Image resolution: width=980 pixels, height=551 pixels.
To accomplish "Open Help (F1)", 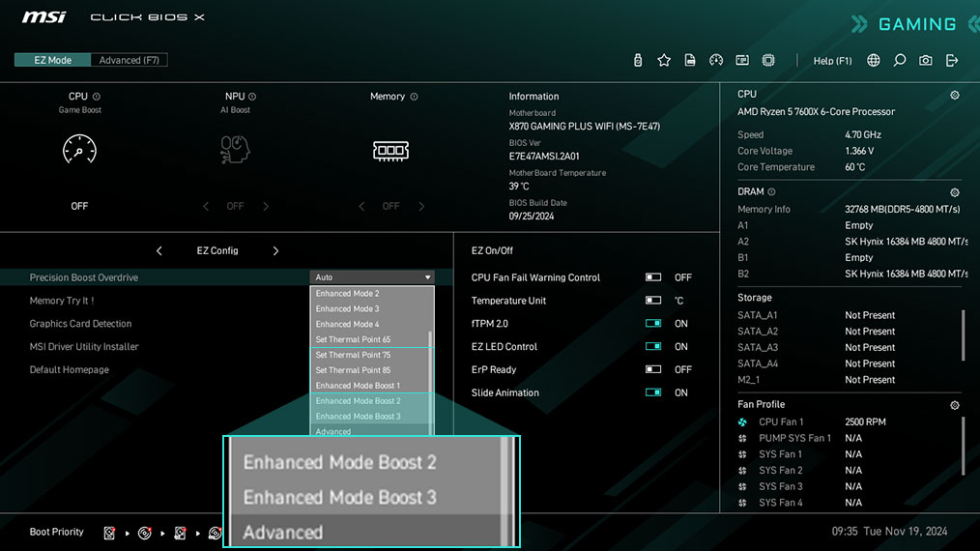I will (x=832, y=61).
